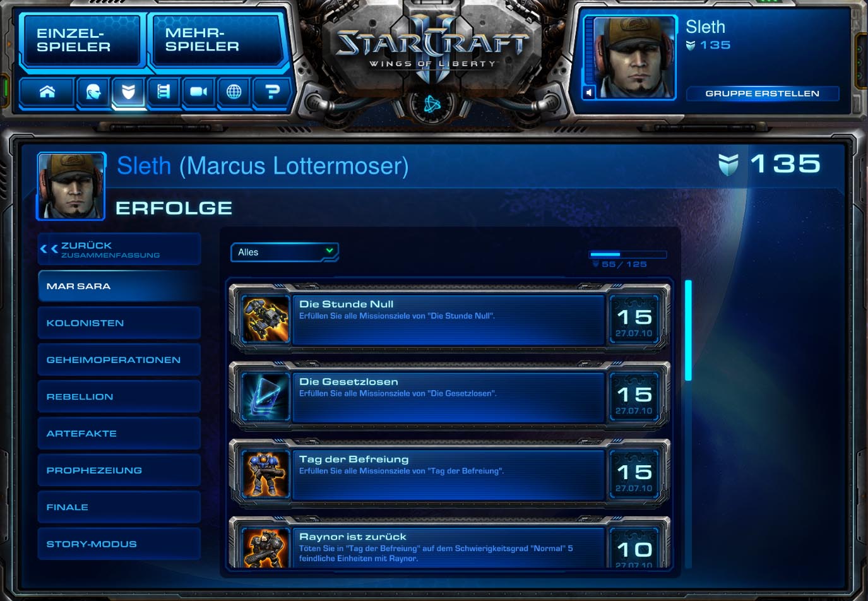The image size is (868, 601).
Task: Select Kolonisten achievement category
Action: point(119,323)
